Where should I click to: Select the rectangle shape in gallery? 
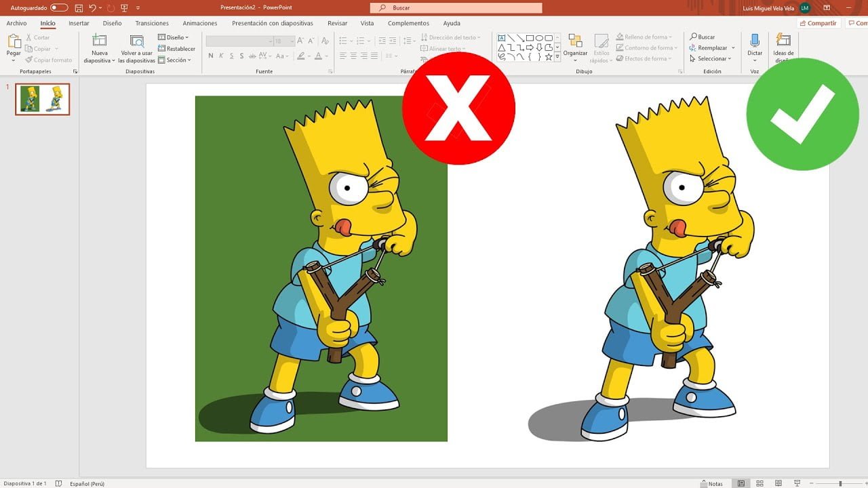tap(530, 39)
